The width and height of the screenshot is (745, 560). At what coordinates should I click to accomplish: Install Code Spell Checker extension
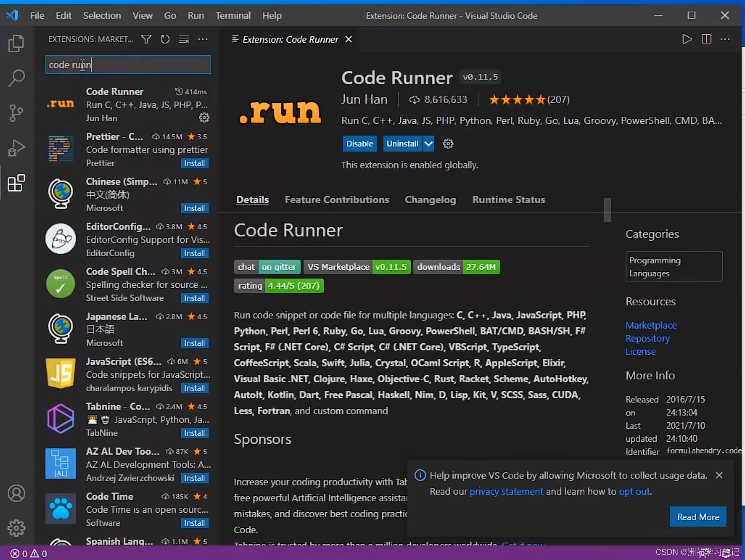[x=194, y=298]
